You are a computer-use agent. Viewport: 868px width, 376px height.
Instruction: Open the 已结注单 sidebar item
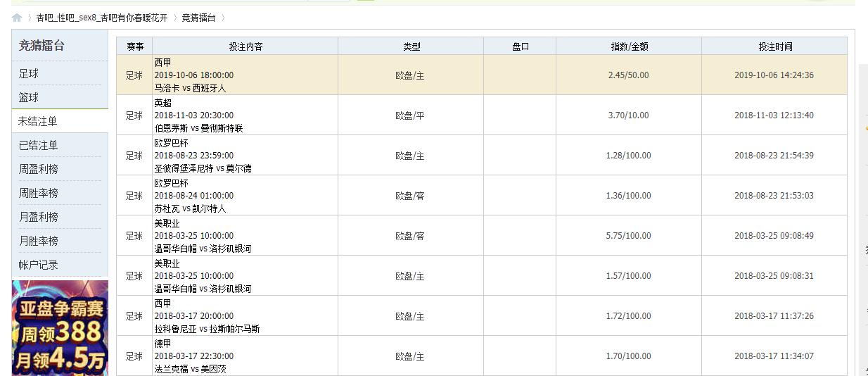pos(38,145)
